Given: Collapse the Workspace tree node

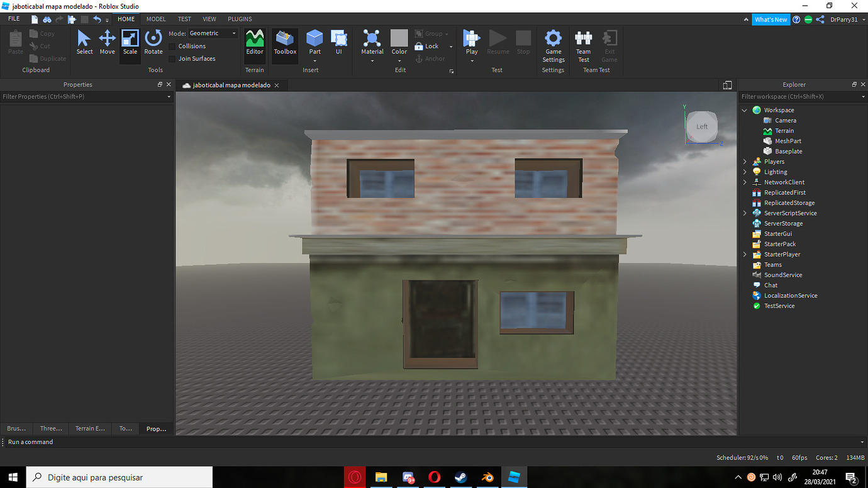Looking at the screenshot, I should pyautogui.click(x=745, y=110).
